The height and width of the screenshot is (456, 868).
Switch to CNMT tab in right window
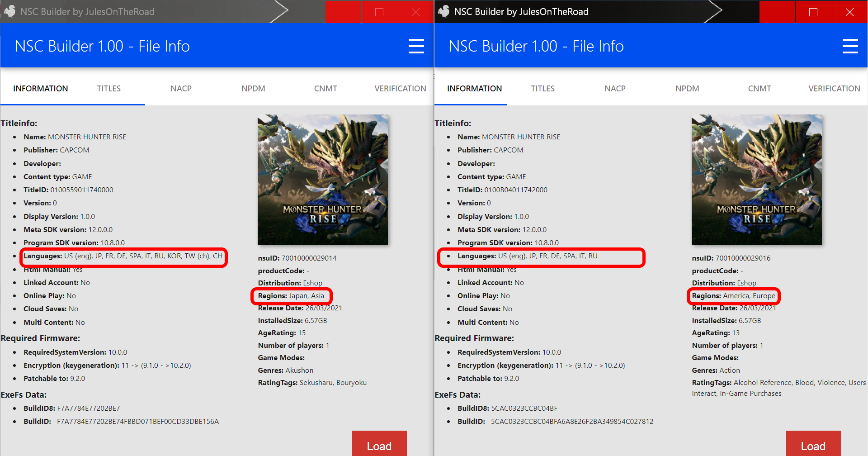click(x=759, y=89)
